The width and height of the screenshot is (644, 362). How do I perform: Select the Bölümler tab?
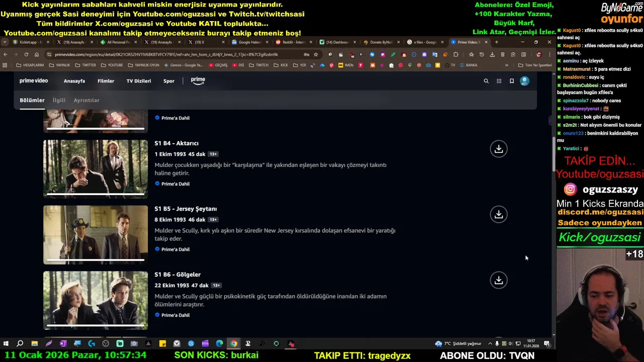pyautogui.click(x=32, y=100)
